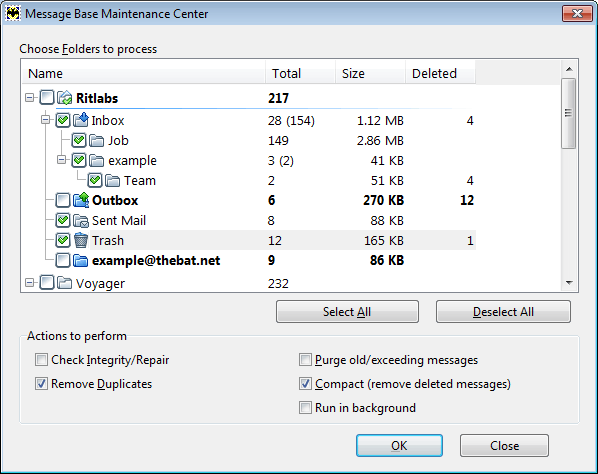Screen dimensions: 598x474
Task: Click the folder list scrollbar down arrow
Action: tap(569, 283)
